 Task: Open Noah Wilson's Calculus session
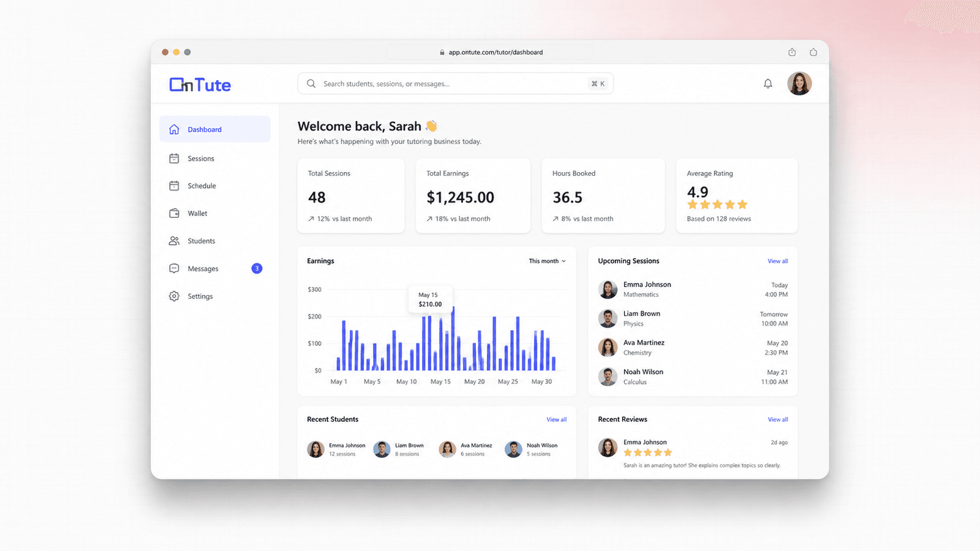click(693, 377)
